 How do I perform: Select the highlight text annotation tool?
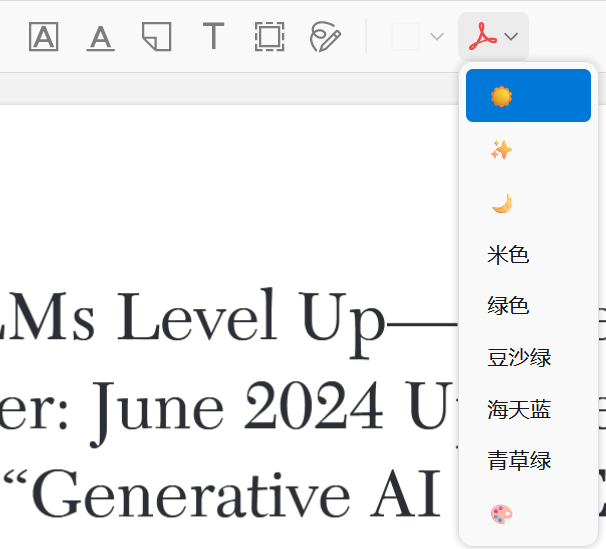[x=44, y=37]
